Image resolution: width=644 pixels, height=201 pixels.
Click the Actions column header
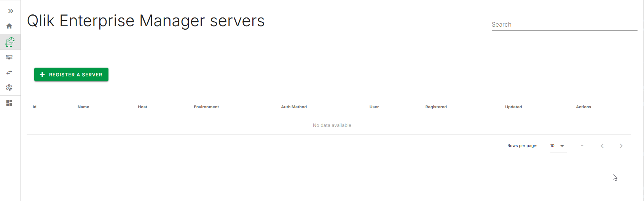[x=583, y=107]
